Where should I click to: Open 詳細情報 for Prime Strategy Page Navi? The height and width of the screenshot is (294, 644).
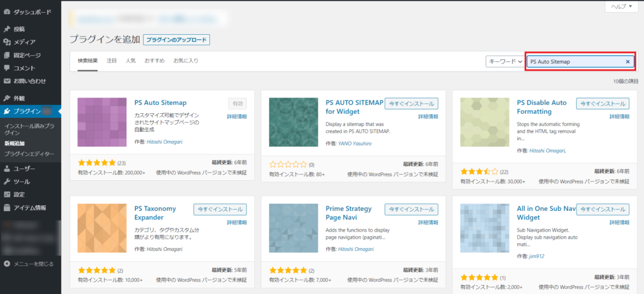pyautogui.click(x=428, y=222)
